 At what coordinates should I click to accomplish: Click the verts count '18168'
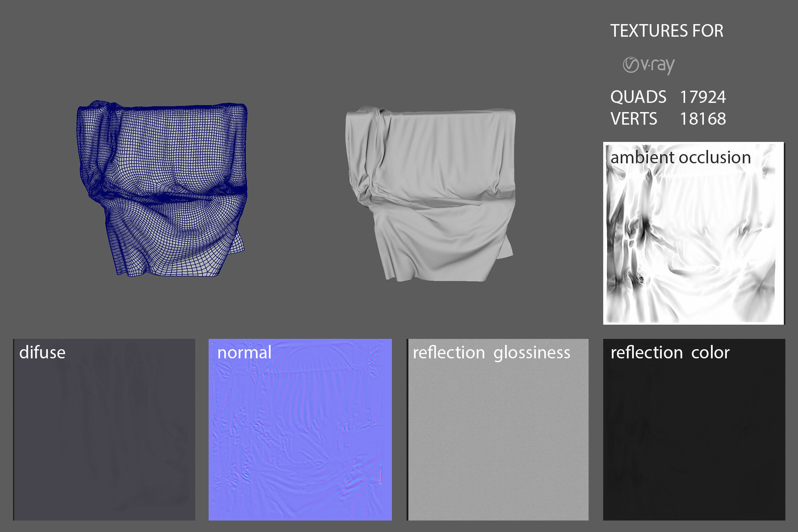coord(703,119)
